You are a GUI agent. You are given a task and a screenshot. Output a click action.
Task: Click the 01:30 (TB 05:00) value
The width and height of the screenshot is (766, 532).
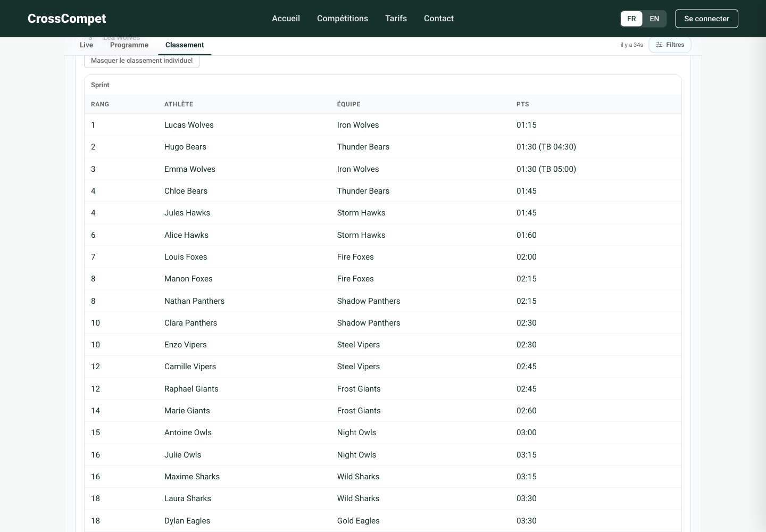coord(546,169)
